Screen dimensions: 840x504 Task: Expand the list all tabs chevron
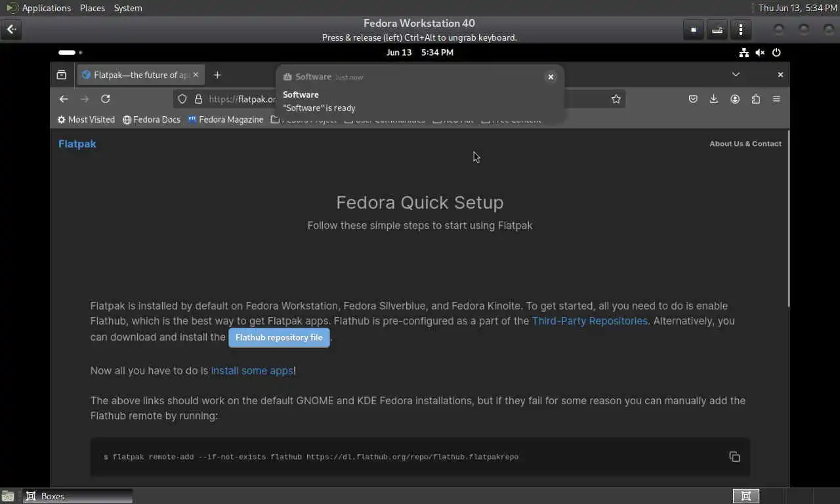736,75
